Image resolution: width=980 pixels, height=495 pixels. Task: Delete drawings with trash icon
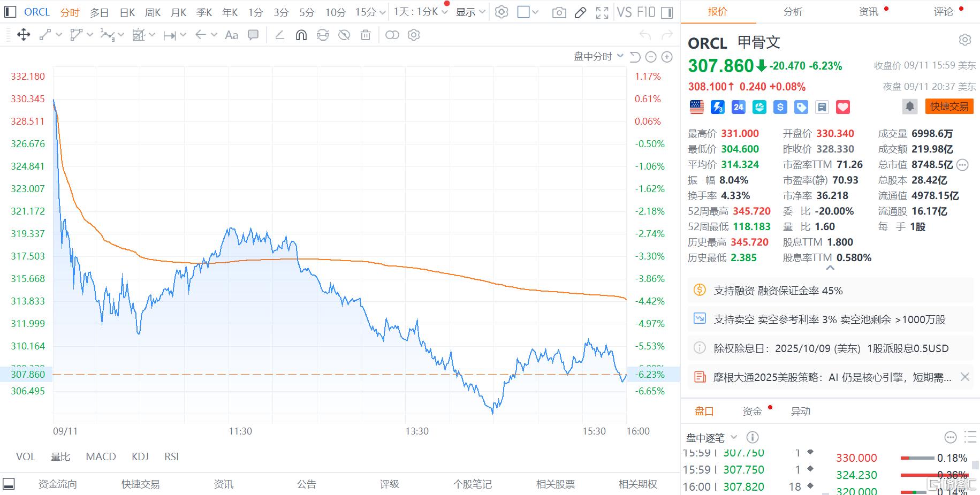point(366,35)
